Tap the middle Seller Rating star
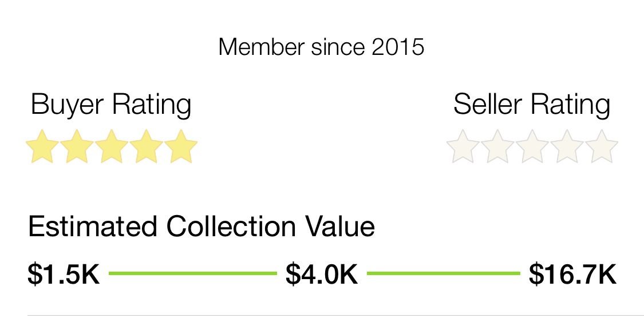Screen dimensions: 644x330 [x=532, y=148]
